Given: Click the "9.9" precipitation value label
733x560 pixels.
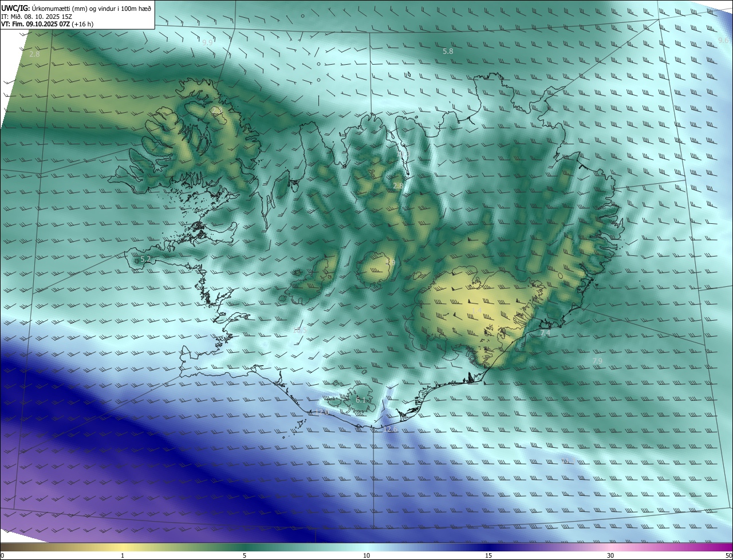Looking at the screenshot, I should click(x=207, y=43).
